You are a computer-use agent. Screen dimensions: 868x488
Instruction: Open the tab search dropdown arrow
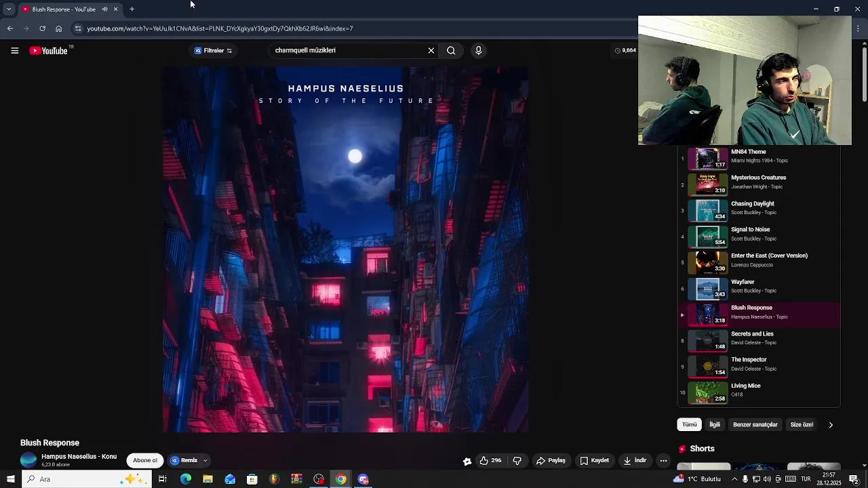[x=8, y=9]
